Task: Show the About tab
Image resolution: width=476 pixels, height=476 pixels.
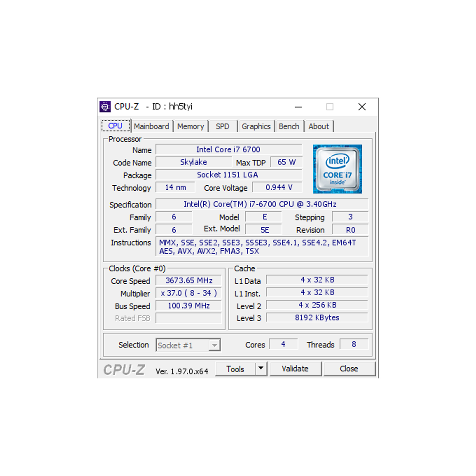Action: point(319,126)
